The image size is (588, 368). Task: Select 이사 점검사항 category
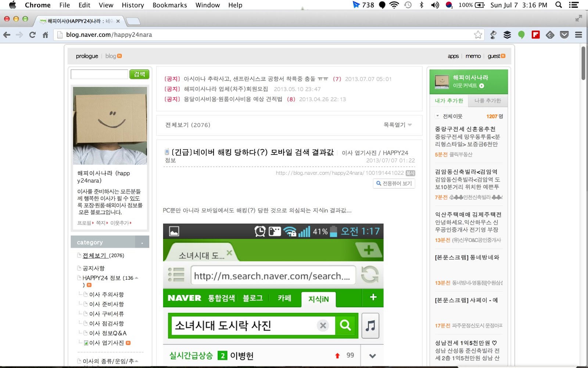point(107,323)
